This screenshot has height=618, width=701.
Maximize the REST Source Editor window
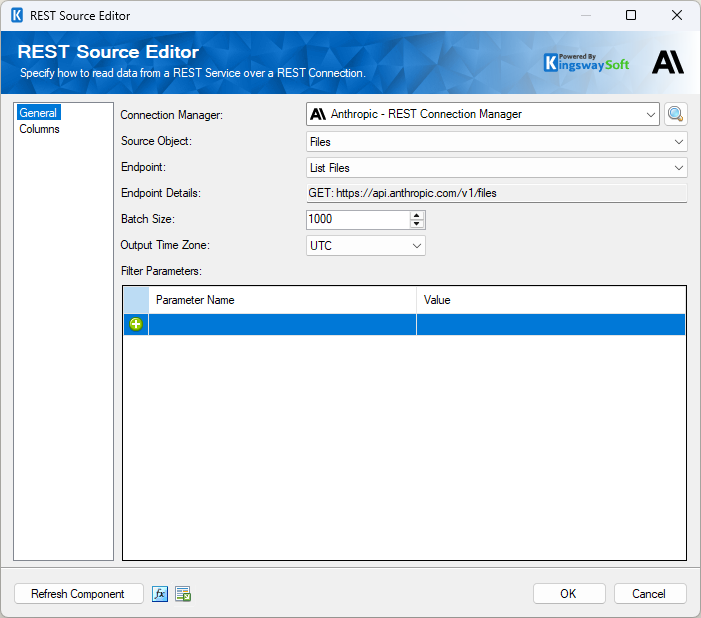(x=631, y=15)
